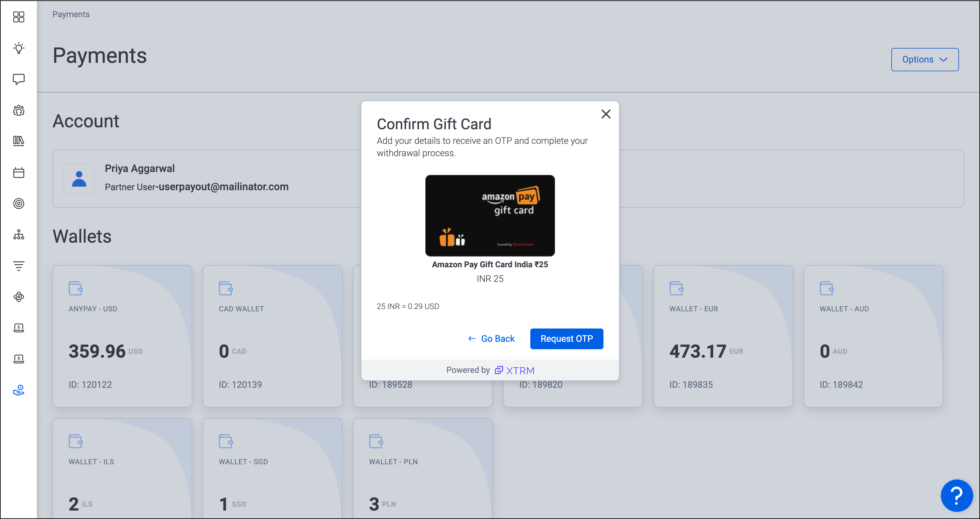
Task: Open the library books icon in sidebar
Action: pyautogui.click(x=19, y=141)
